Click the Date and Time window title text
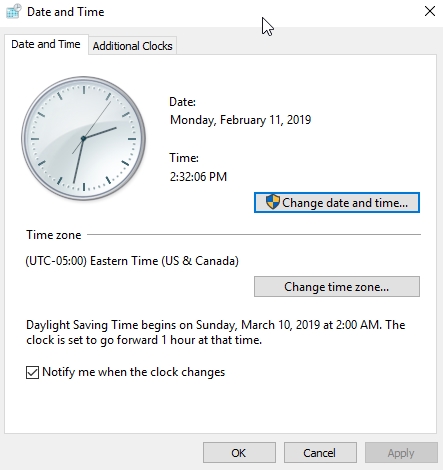The image size is (443, 470). click(66, 12)
